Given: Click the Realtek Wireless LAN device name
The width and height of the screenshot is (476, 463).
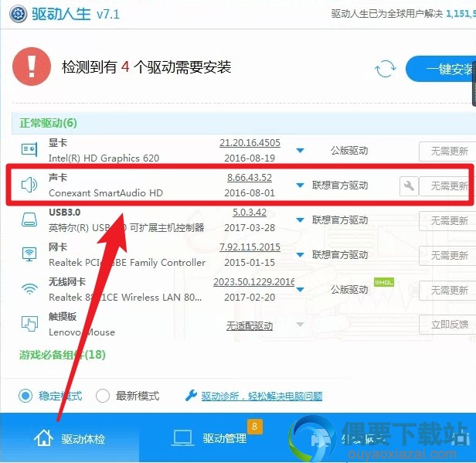Looking at the screenshot, I should (125, 298).
